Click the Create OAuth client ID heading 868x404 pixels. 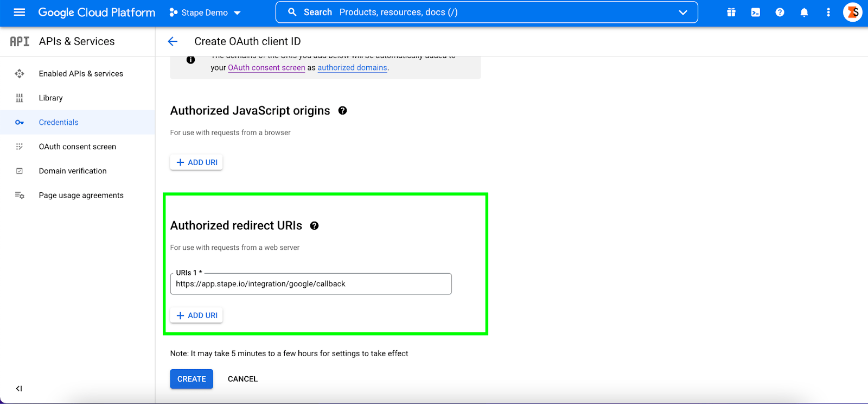247,41
